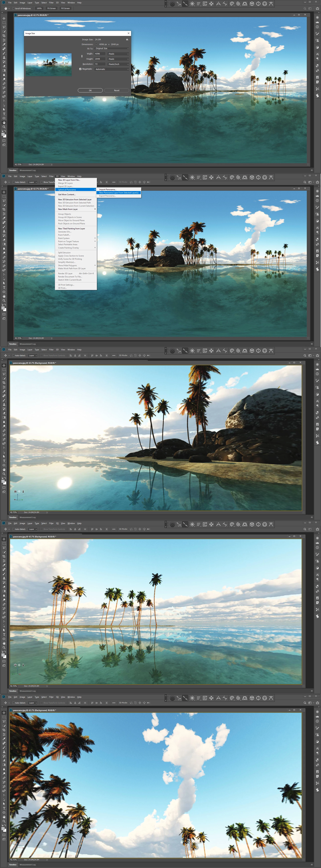This screenshot has height=868, width=321.
Task: Select the Crop tool beside the Image Size dialog
Action: pos(4,36)
